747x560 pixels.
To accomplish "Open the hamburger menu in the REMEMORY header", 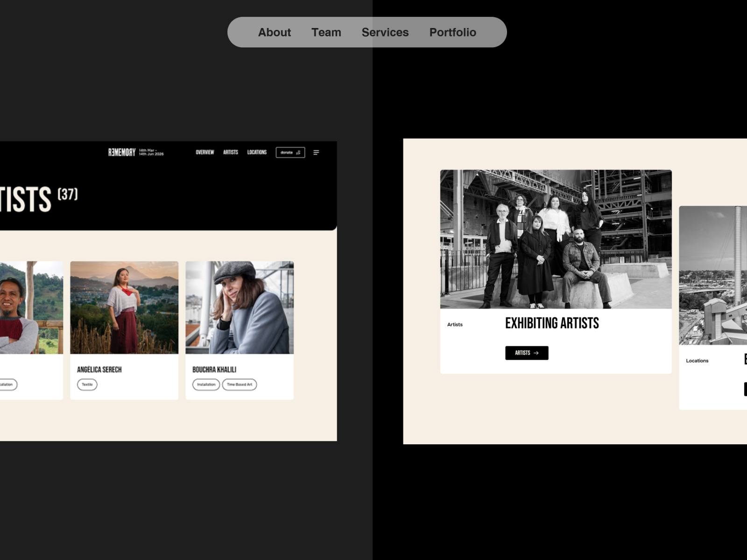I will [x=317, y=153].
